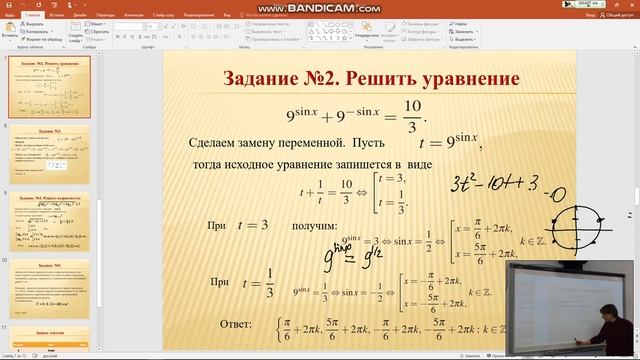Decrease font size with the small A icon
The width and height of the screenshot is (640, 360).
pos(173,27)
